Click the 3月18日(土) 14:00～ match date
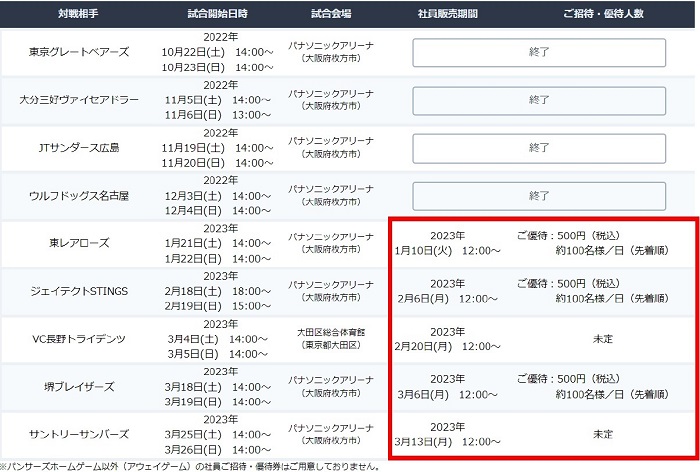Viewport: 700px width, 472px height. [217, 387]
